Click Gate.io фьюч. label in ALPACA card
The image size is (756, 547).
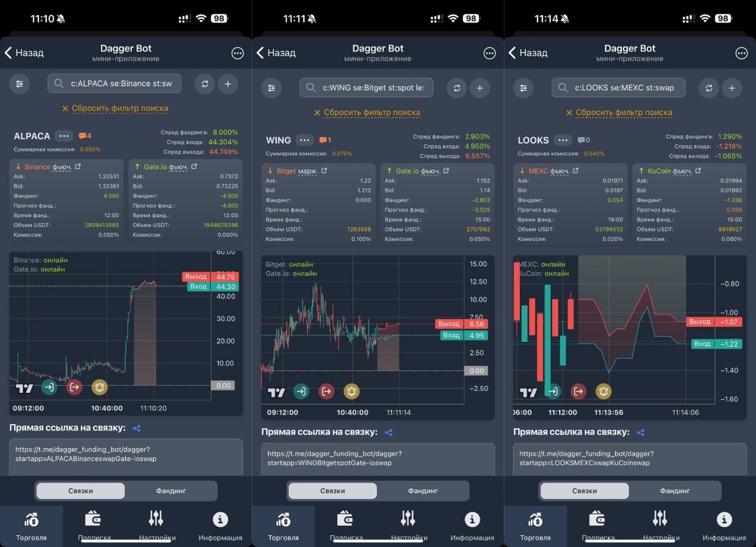click(x=166, y=167)
